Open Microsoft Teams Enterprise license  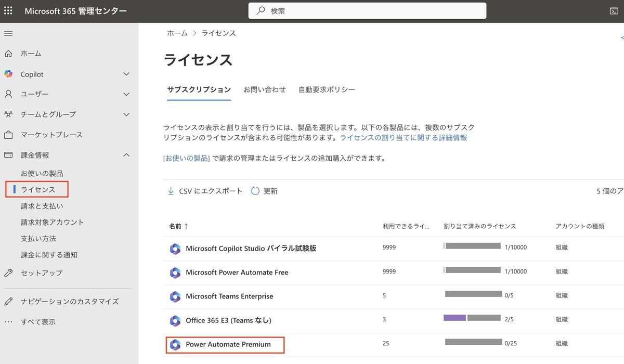click(x=229, y=296)
